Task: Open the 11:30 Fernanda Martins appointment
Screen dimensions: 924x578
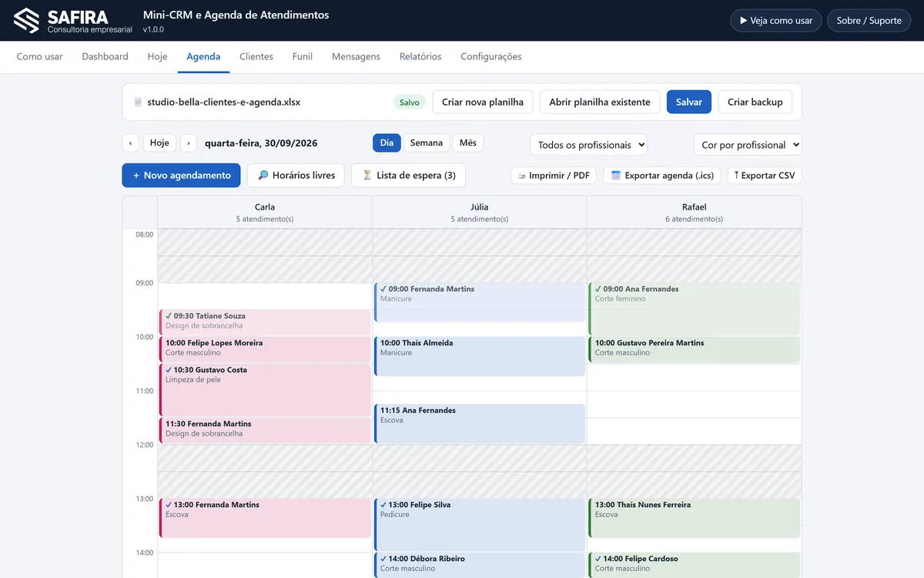Action: click(x=265, y=430)
